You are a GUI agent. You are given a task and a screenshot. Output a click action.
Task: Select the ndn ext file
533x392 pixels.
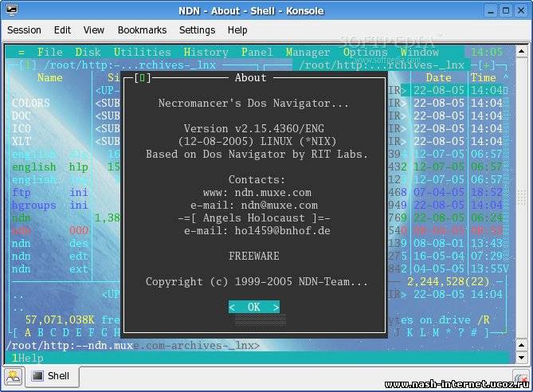[x=50, y=269]
